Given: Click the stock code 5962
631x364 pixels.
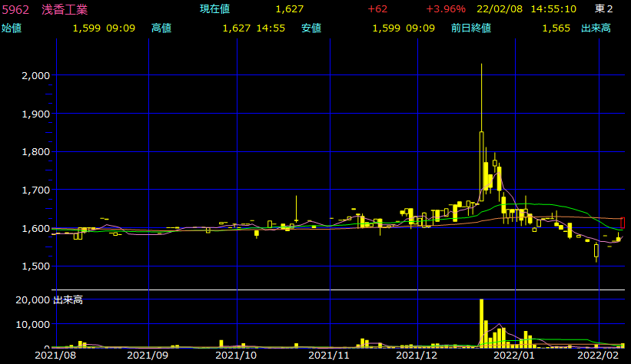Looking at the screenshot, I should (x=15, y=9).
